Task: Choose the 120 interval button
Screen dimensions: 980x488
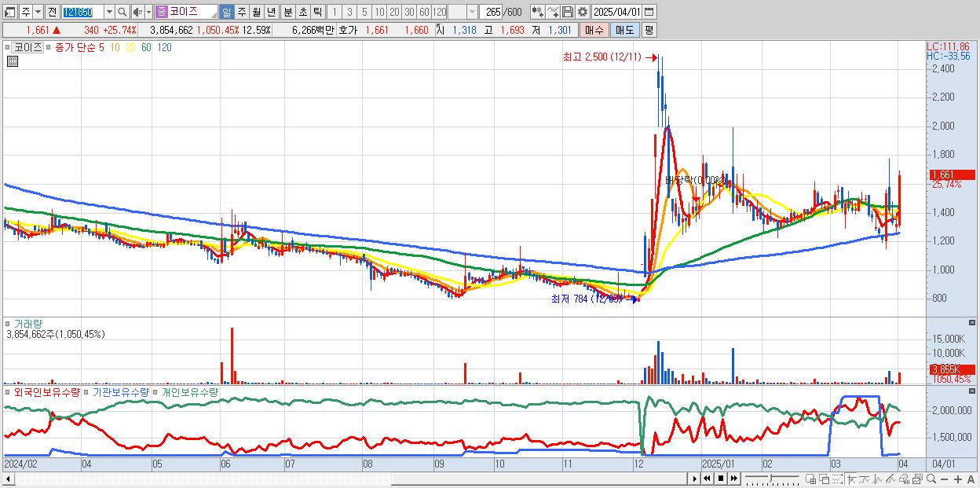Action: (440, 12)
